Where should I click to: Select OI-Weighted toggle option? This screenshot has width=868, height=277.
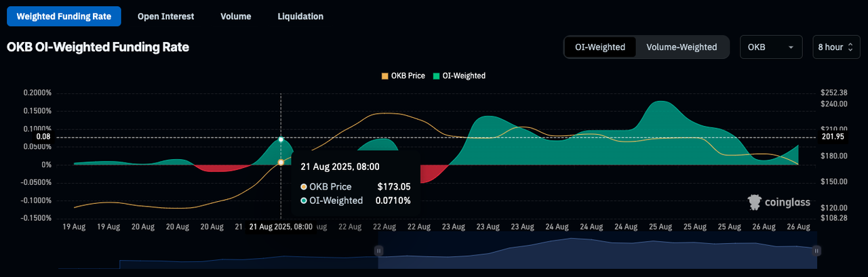tap(600, 47)
